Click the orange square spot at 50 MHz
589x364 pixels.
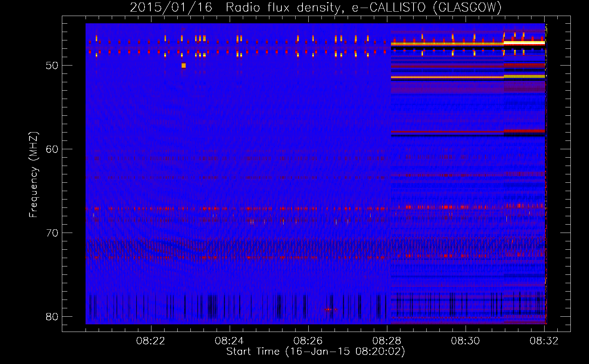click(x=183, y=66)
